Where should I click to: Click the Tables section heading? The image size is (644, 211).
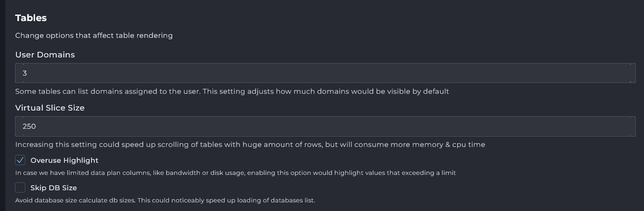(31, 18)
